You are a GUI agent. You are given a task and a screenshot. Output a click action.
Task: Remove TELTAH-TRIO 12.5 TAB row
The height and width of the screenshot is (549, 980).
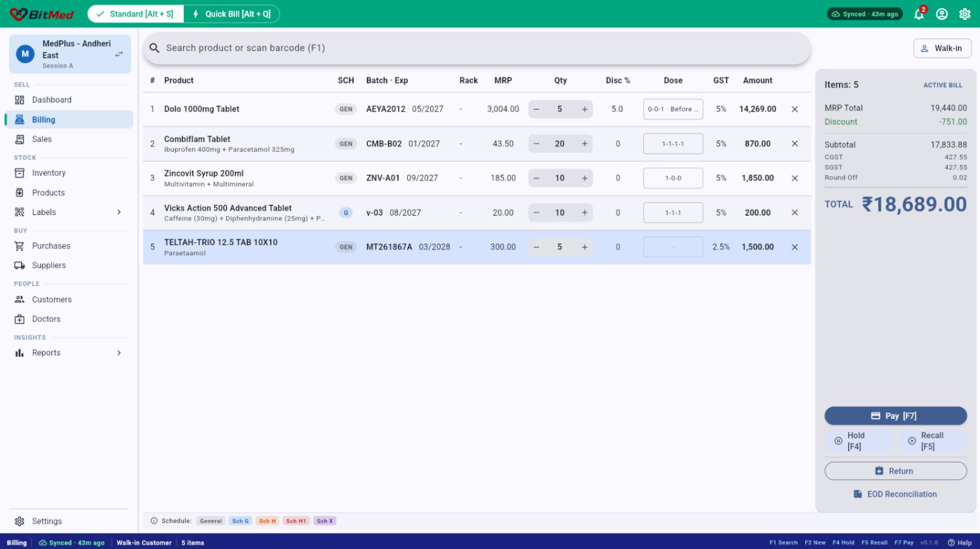794,247
